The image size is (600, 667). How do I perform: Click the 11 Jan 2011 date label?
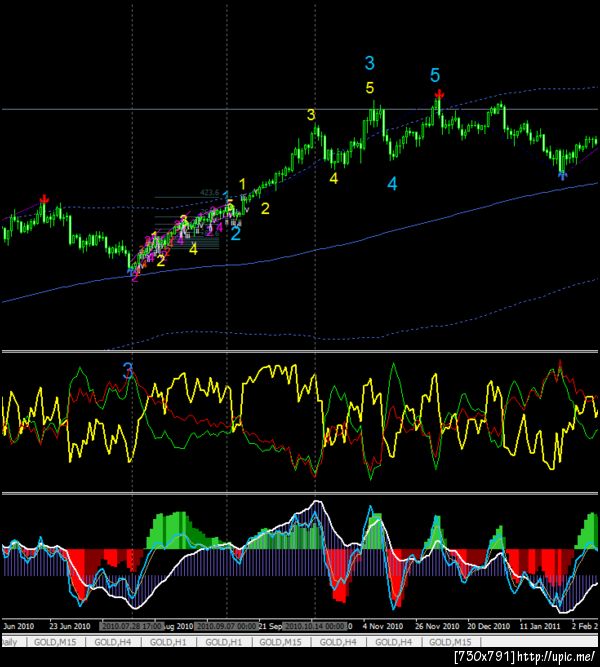point(540,626)
